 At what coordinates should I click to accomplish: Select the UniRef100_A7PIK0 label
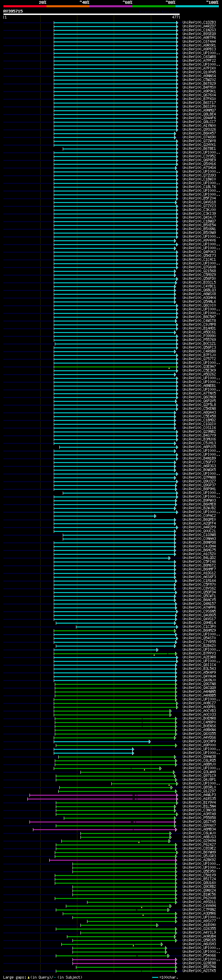[199, 68]
